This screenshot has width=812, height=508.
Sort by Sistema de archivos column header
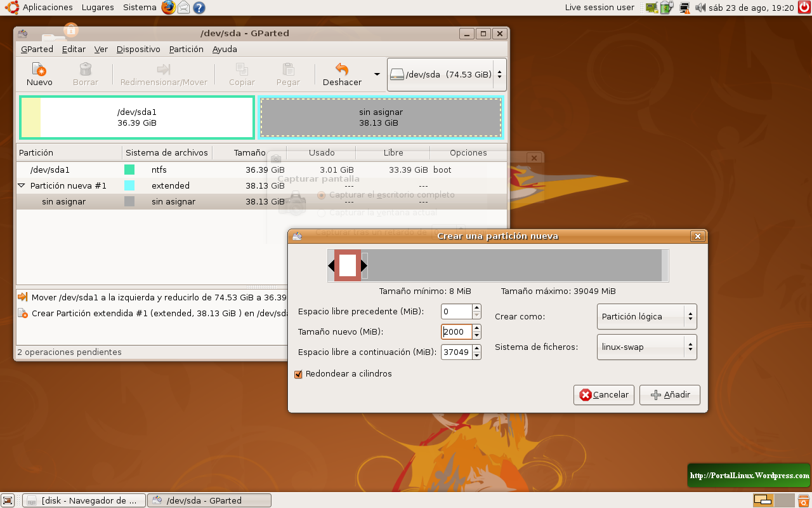167,152
